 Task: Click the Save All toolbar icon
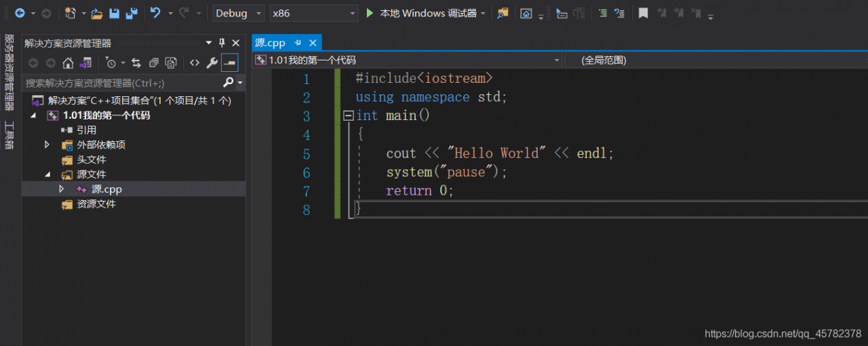tap(131, 13)
